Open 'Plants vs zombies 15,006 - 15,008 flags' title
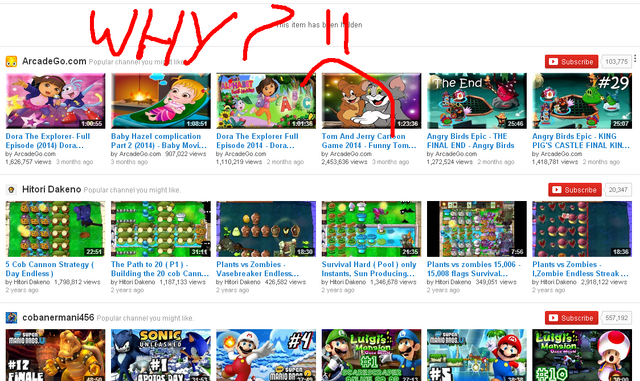 474,269
